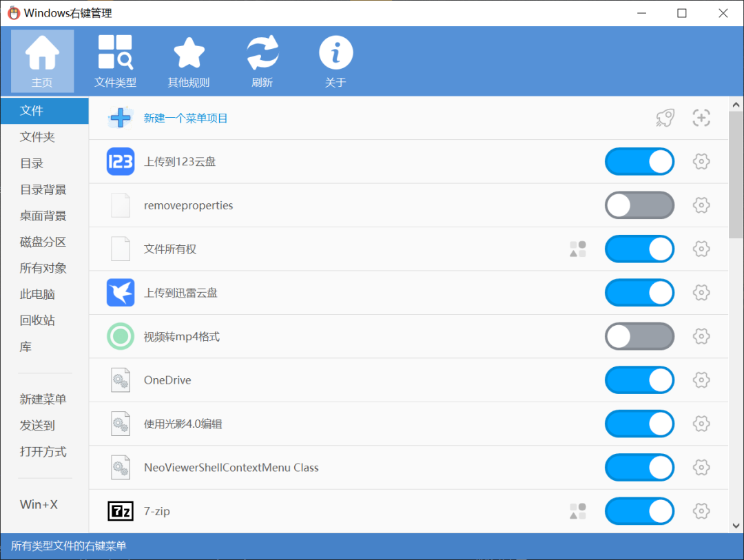Click the 新建一个菜单项目 link
Viewport: 744px width, 560px height.
click(x=185, y=118)
